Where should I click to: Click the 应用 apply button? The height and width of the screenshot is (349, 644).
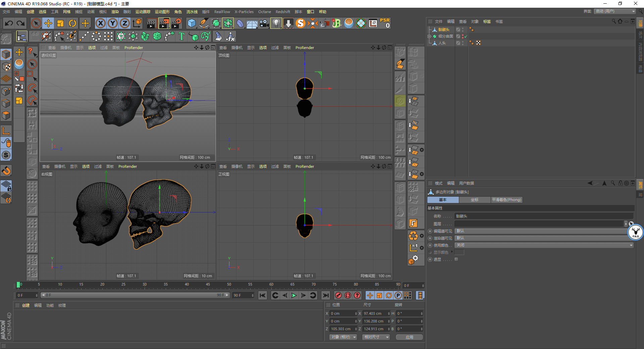coord(410,337)
